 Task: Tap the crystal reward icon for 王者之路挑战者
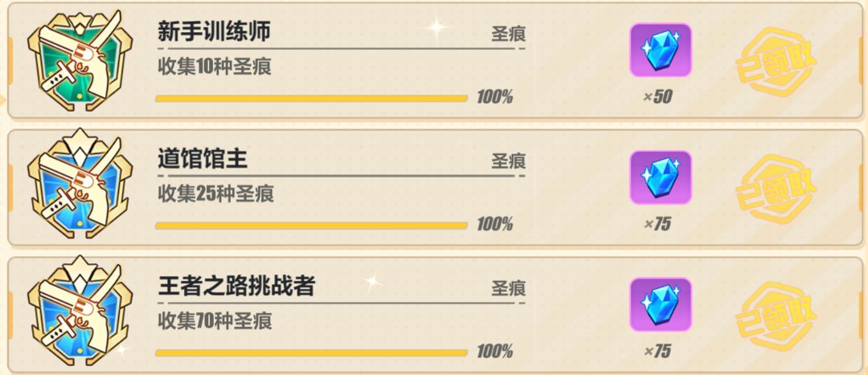pyautogui.click(x=661, y=304)
